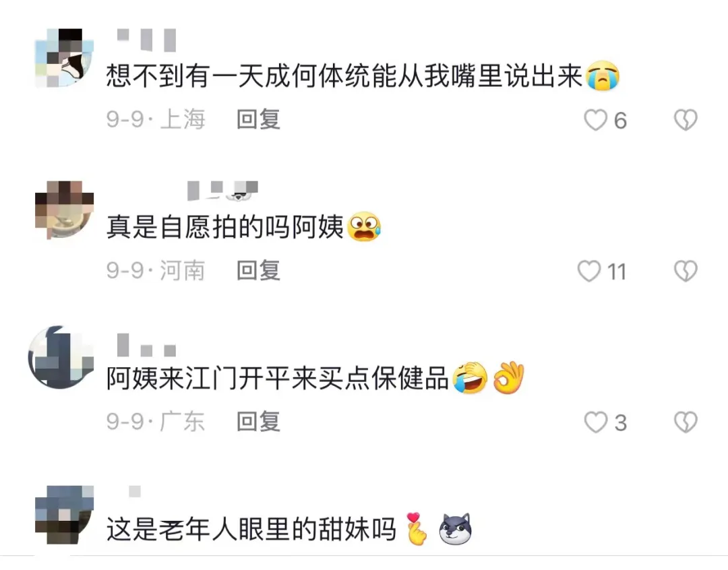Screen dimensions: 728x570
Task: Like the Guangdong comment with 3 likes
Action: click(595, 422)
